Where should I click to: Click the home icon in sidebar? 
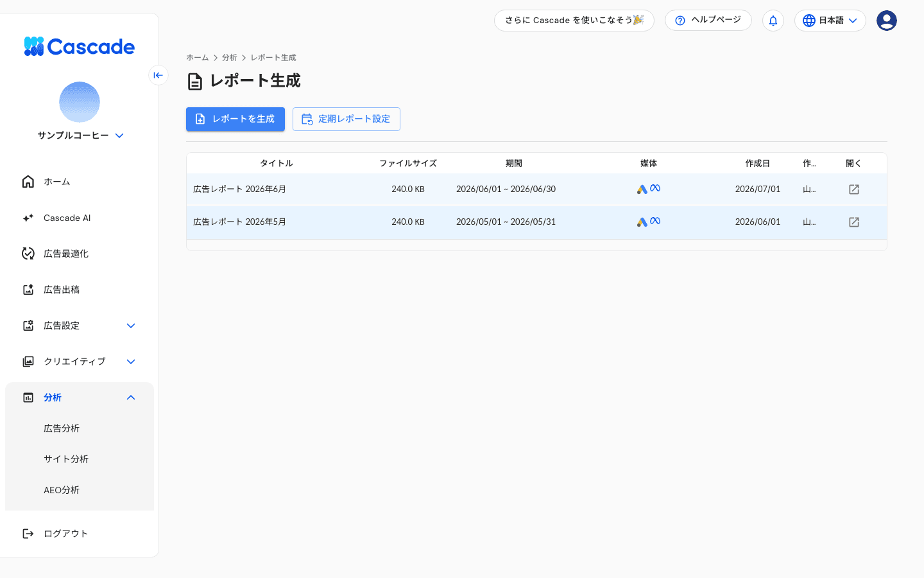click(28, 182)
